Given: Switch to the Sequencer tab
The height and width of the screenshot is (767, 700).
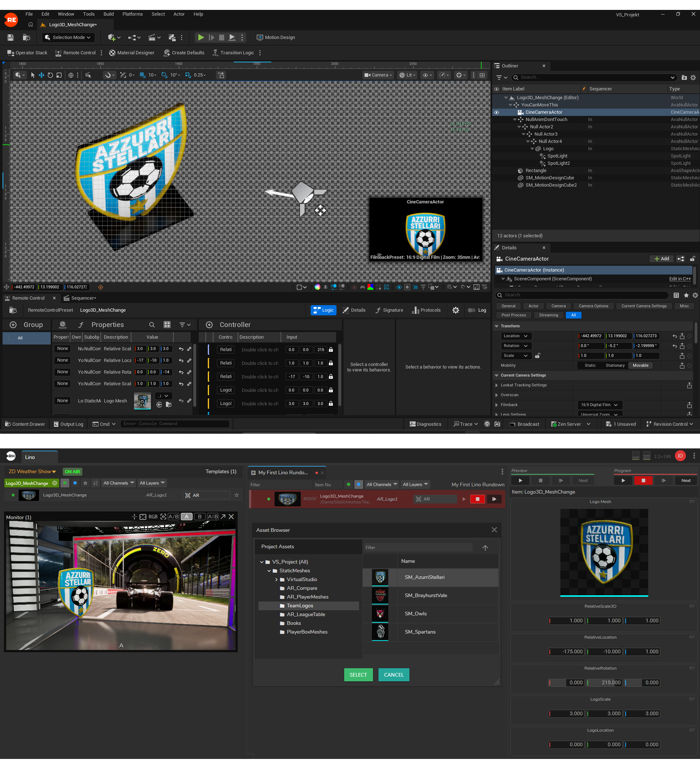Looking at the screenshot, I should [80, 298].
